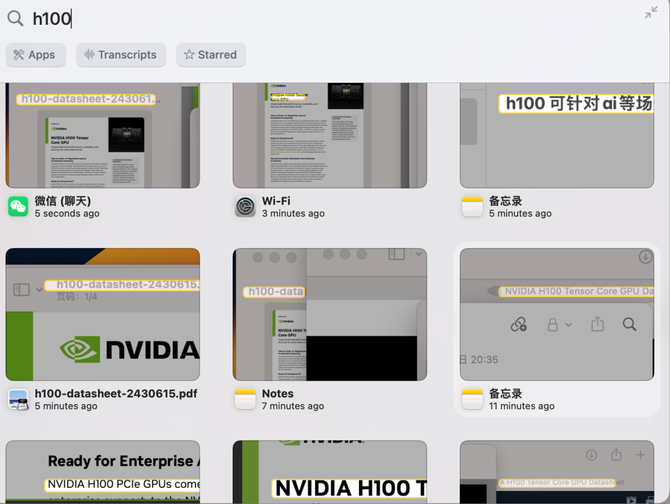670x504 pixels.
Task: Open the Wi-Fi result thumbnail
Action: point(329,135)
